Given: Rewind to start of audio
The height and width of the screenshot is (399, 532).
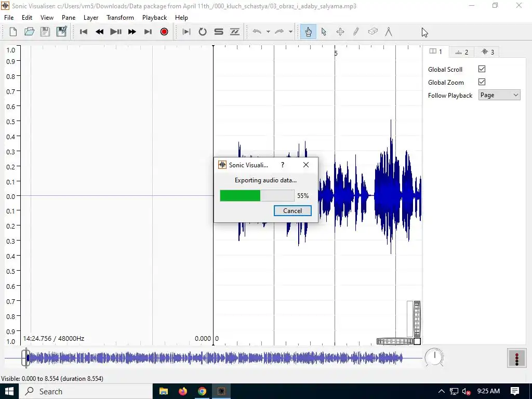Looking at the screenshot, I should point(84,32).
